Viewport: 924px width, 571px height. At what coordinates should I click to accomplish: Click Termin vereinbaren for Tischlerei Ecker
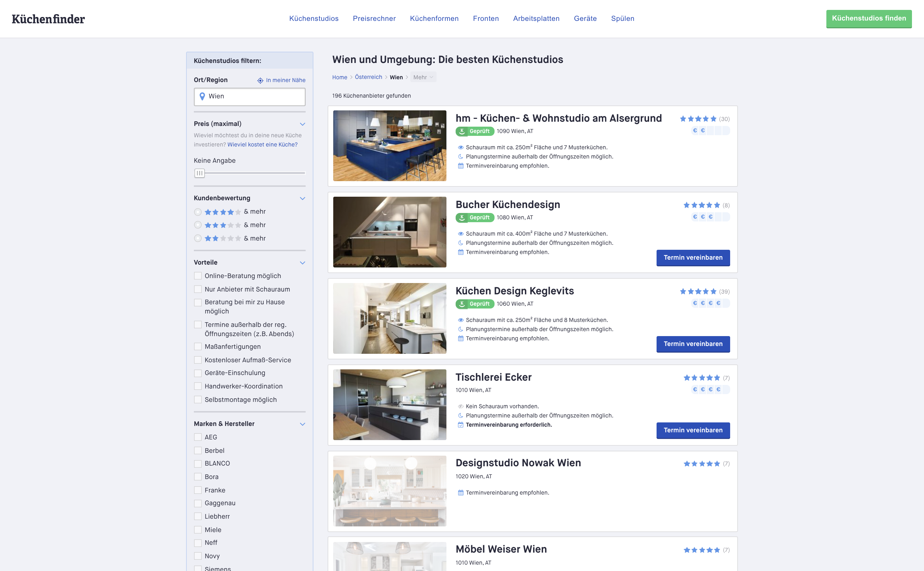[693, 431]
